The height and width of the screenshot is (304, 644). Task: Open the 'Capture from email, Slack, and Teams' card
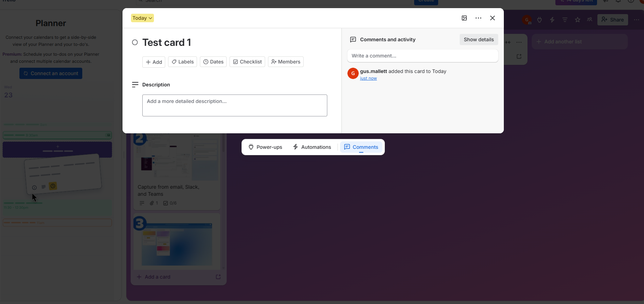(x=168, y=190)
